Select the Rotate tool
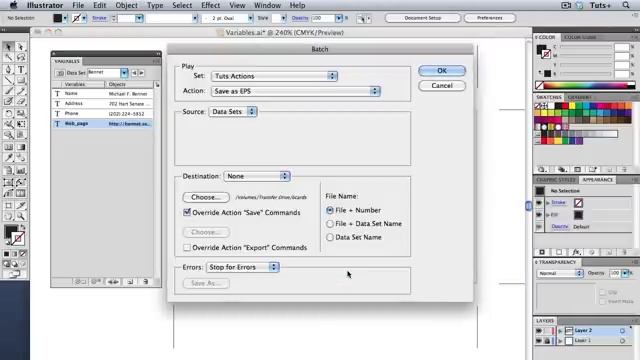The image size is (640, 360). pyautogui.click(x=8, y=113)
